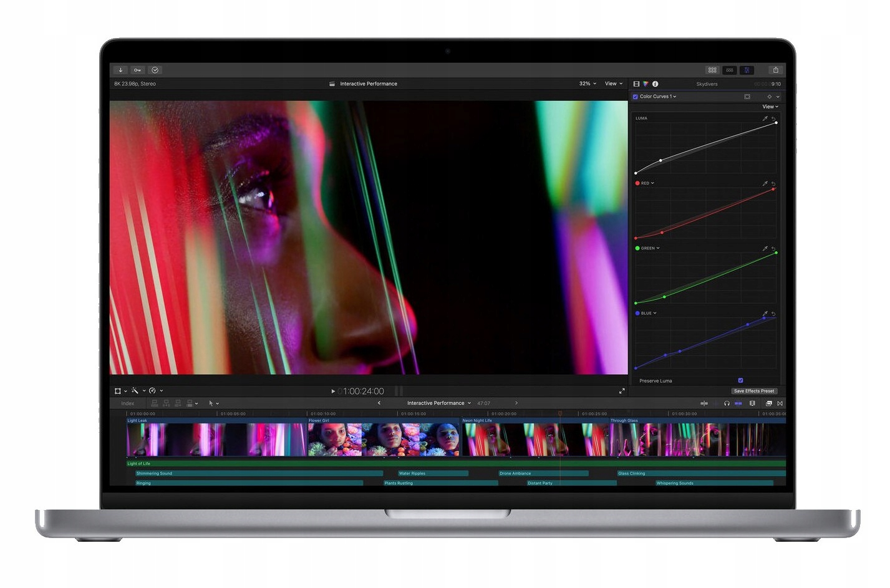Expand the chevron beside the keyframe diamond
This screenshot has width=890, height=588.
778,97
